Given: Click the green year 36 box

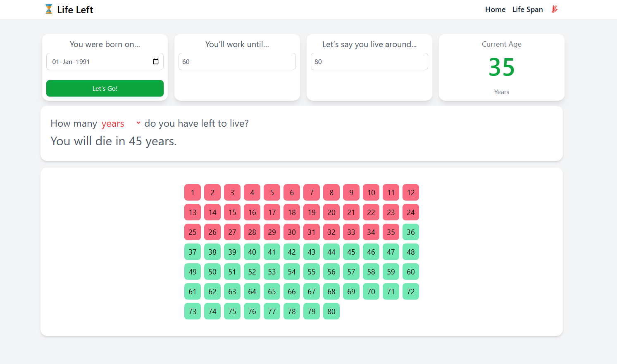Looking at the screenshot, I should (411, 232).
